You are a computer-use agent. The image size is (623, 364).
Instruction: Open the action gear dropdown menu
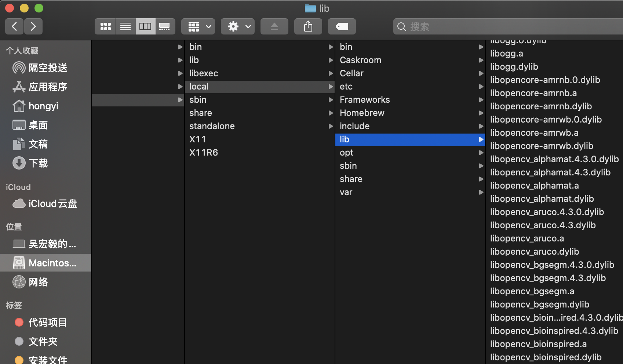[237, 26]
